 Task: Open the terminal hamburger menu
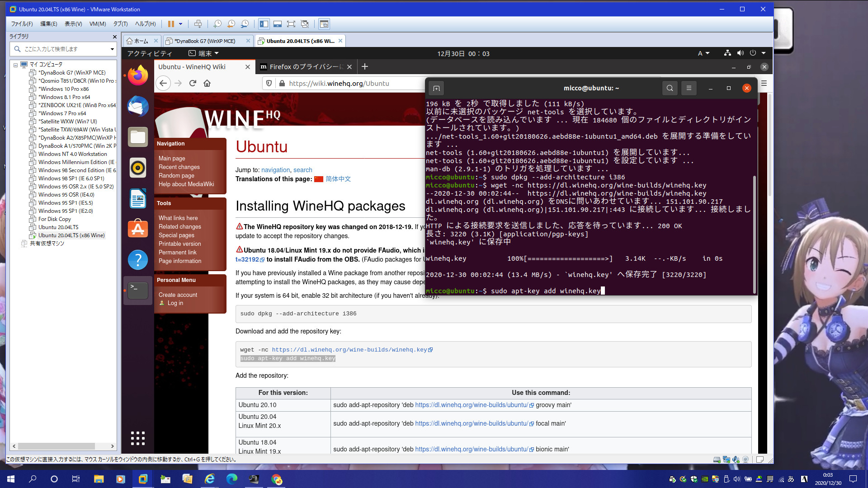pyautogui.click(x=689, y=88)
